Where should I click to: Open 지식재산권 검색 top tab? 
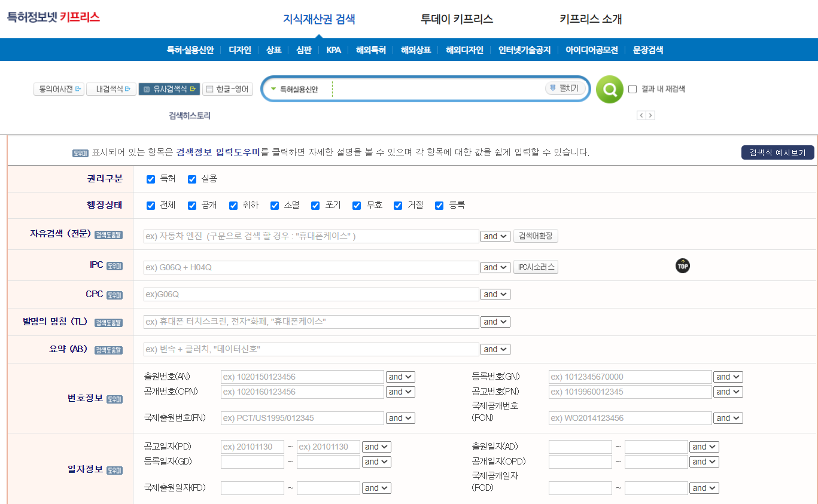[x=319, y=19]
